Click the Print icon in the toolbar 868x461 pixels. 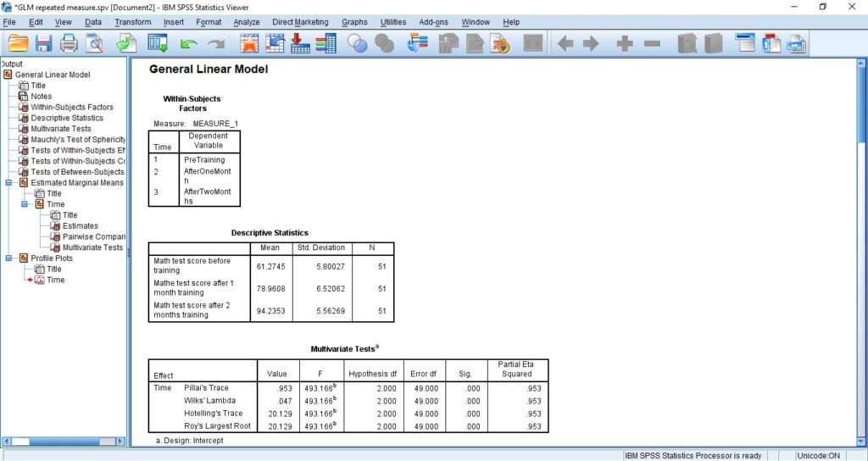(x=69, y=43)
